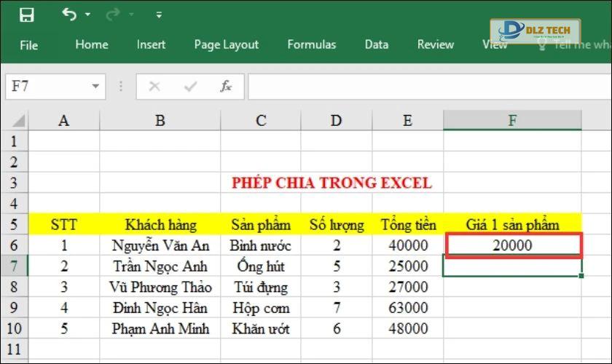Select cell F6 containing 20000
This screenshot has height=364, width=612.
[x=512, y=245]
